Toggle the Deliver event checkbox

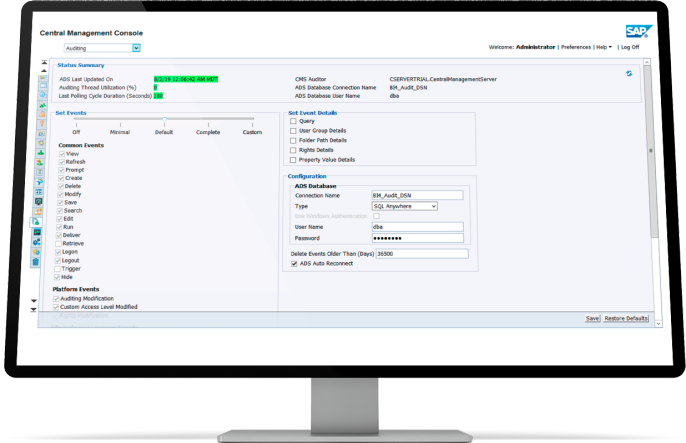59,235
